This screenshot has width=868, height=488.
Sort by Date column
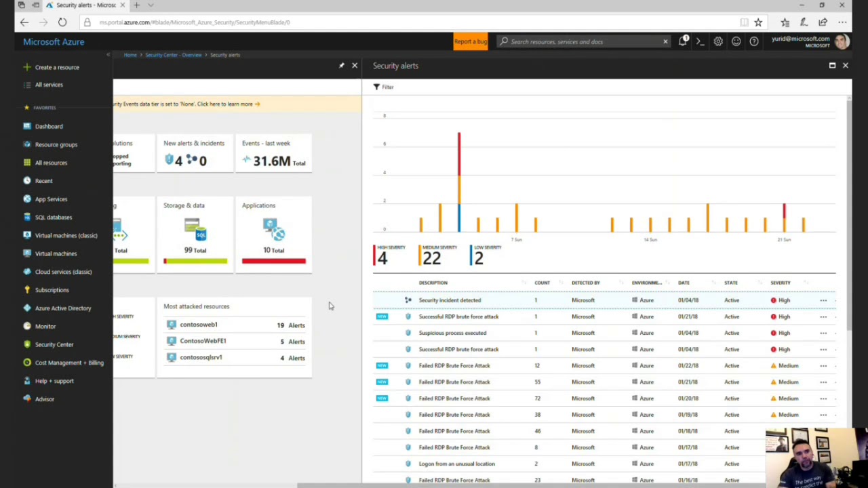tap(684, 283)
